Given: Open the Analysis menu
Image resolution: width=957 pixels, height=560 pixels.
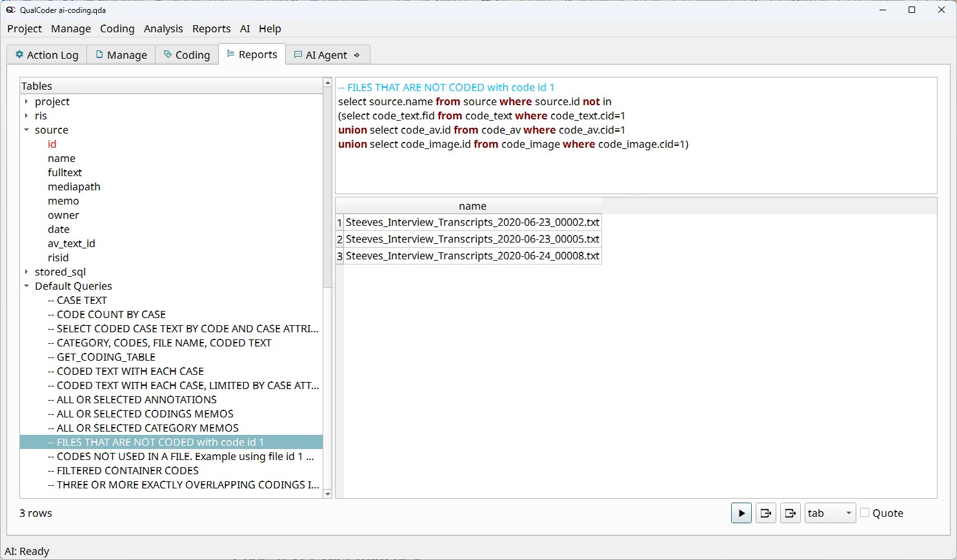Looking at the screenshot, I should point(163,28).
